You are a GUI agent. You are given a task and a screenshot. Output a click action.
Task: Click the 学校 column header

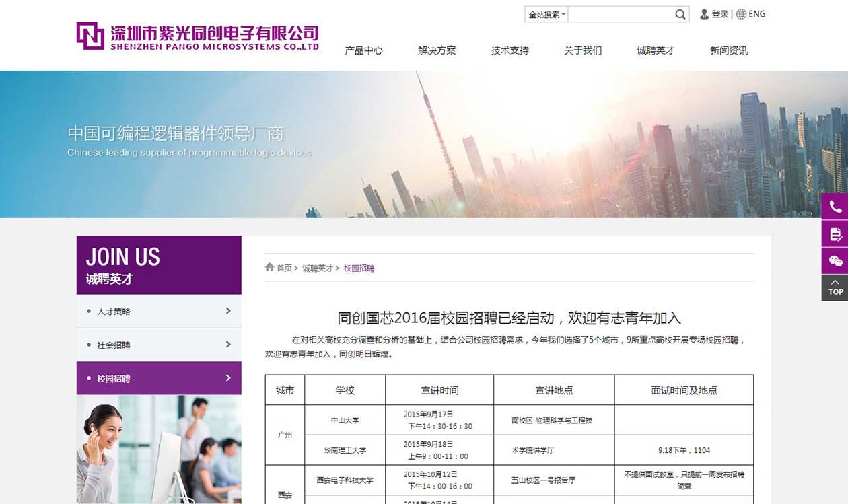coord(345,390)
